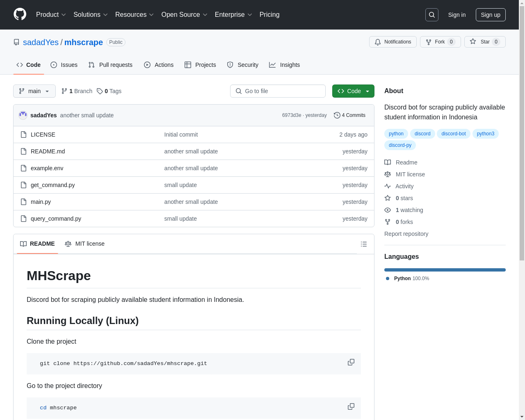This screenshot has width=525, height=420.
Task: Expand the Enterprise menu
Action: coord(233,15)
